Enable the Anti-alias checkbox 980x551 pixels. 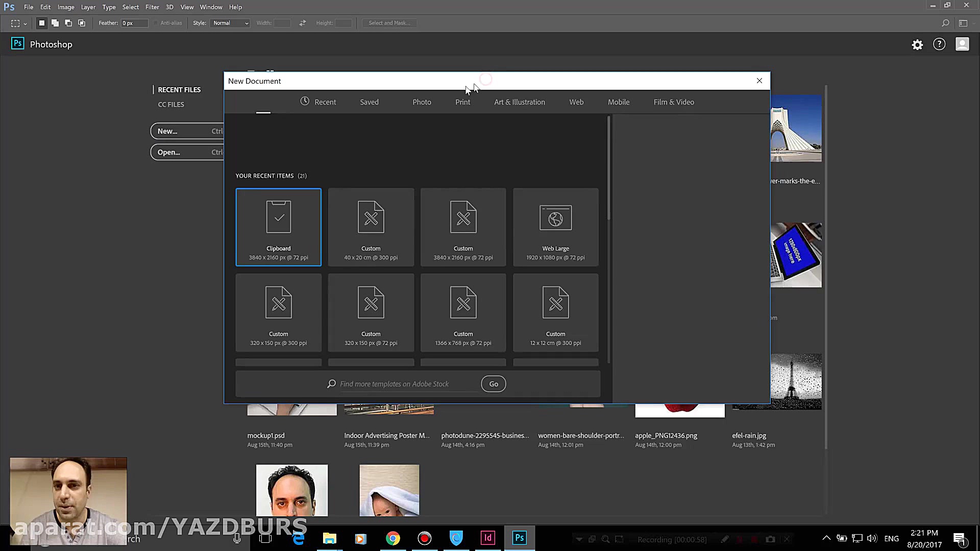(155, 23)
